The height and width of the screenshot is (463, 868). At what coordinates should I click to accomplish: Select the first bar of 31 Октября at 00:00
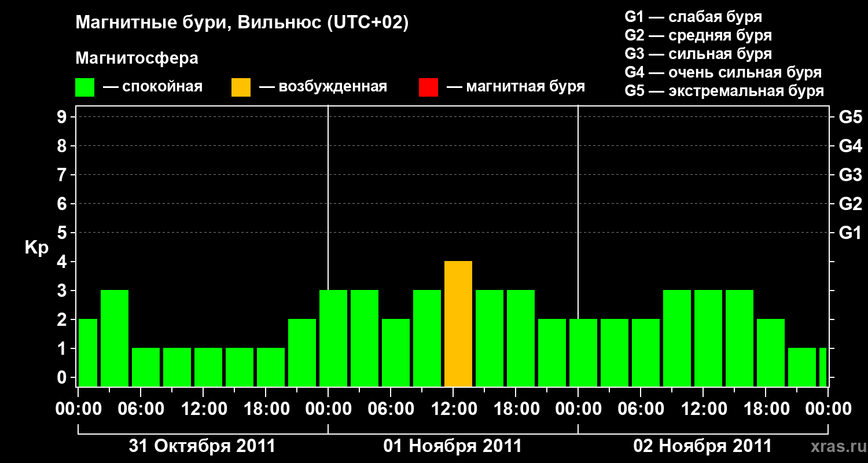click(x=88, y=353)
